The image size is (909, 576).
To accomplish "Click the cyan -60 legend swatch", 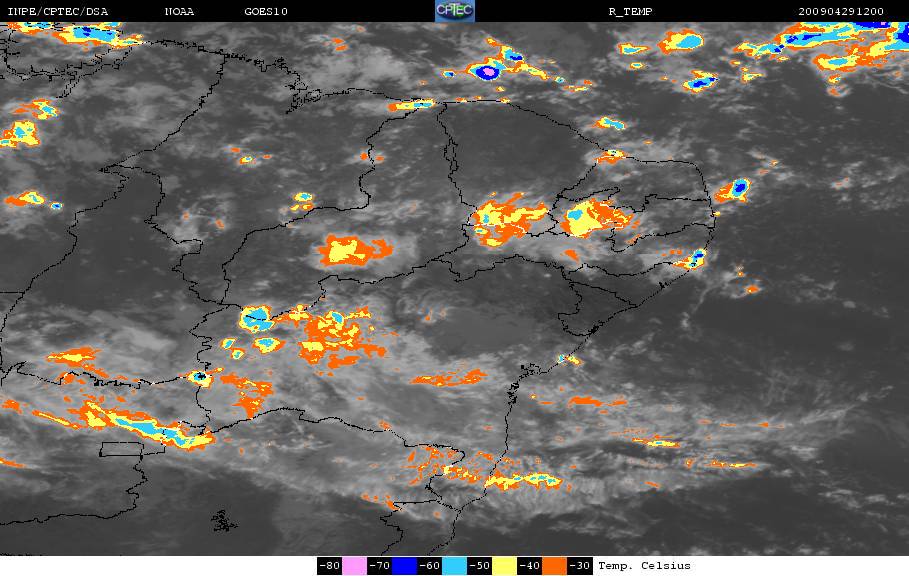I will click(454, 566).
